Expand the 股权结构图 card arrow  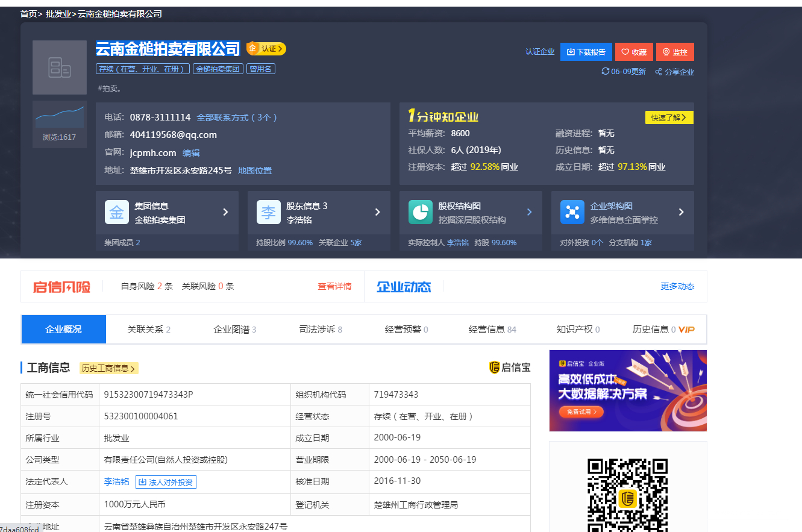pos(530,212)
